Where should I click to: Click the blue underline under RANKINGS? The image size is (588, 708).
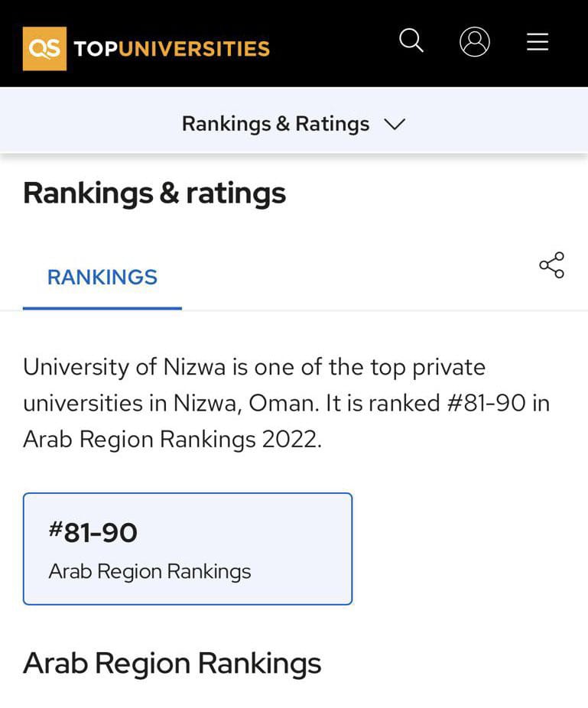(x=102, y=308)
